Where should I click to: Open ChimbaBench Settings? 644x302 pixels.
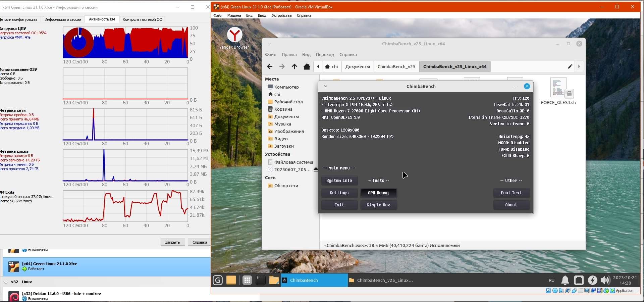pyautogui.click(x=339, y=193)
